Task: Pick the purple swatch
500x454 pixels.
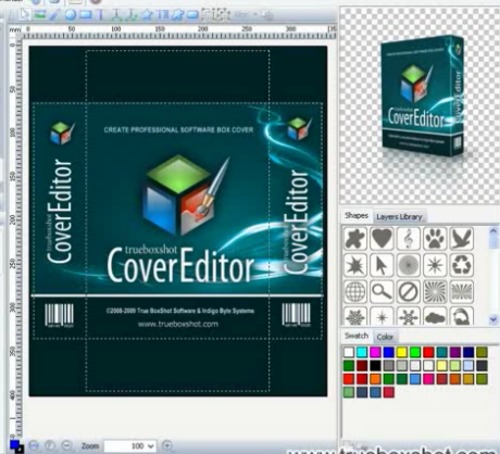Action: tap(455, 352)
